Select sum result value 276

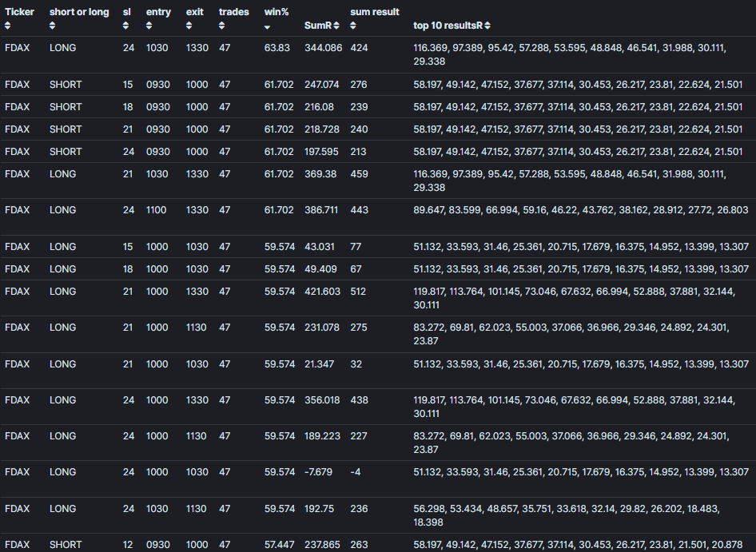coord(359,85)
